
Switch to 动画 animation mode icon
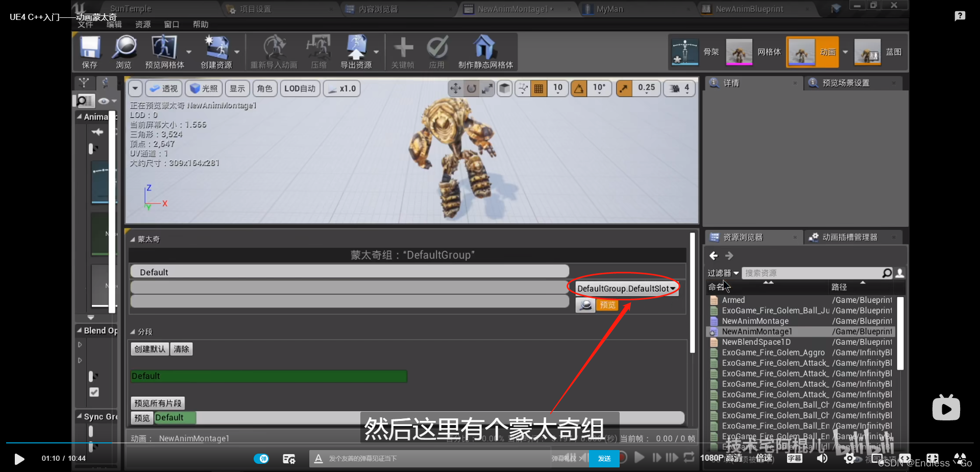(801, 52)
